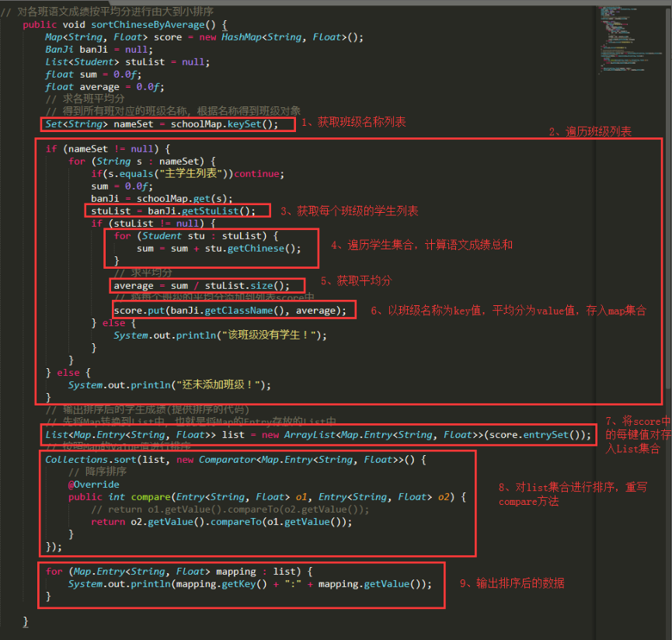Click the "stuList = banJi.getStuList();" line
This screenshot has height=640, width=672.
pos(173,211)
